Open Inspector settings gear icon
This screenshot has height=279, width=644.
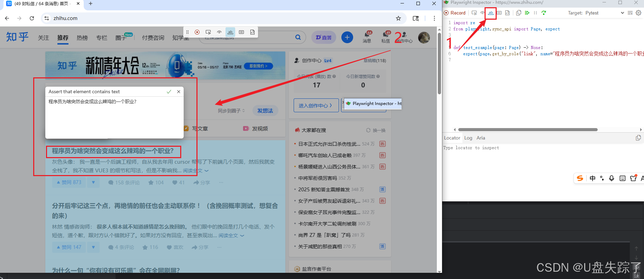coord(638,13)
